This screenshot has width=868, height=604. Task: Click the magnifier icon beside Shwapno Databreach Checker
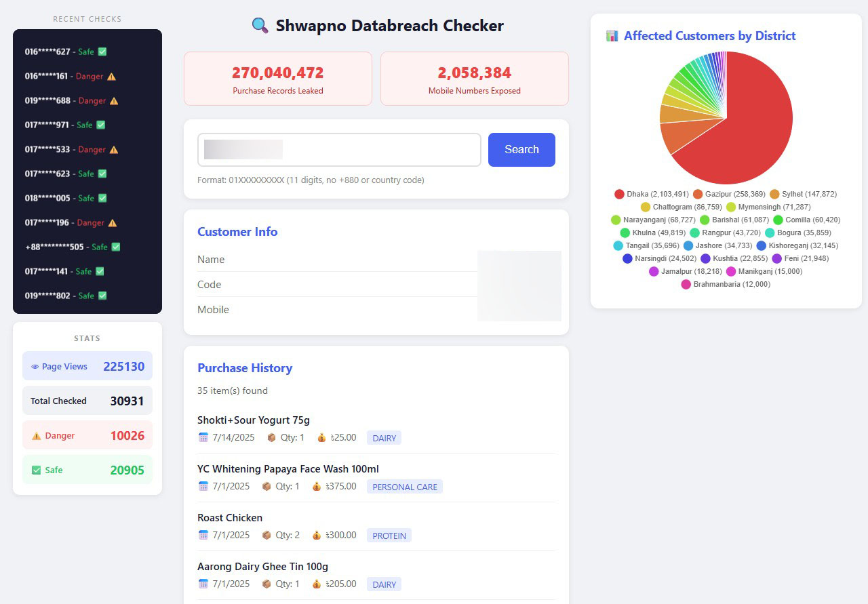pos(260,26)
